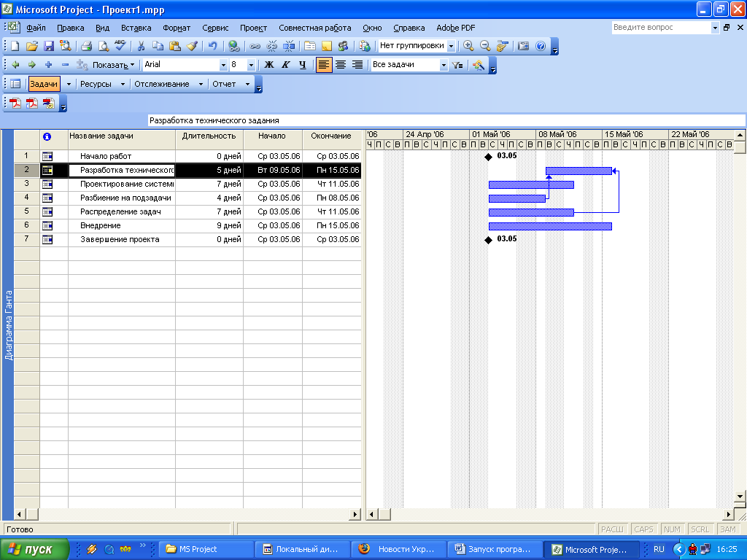Toggle italic К formatting

click(x=286, y=65)
